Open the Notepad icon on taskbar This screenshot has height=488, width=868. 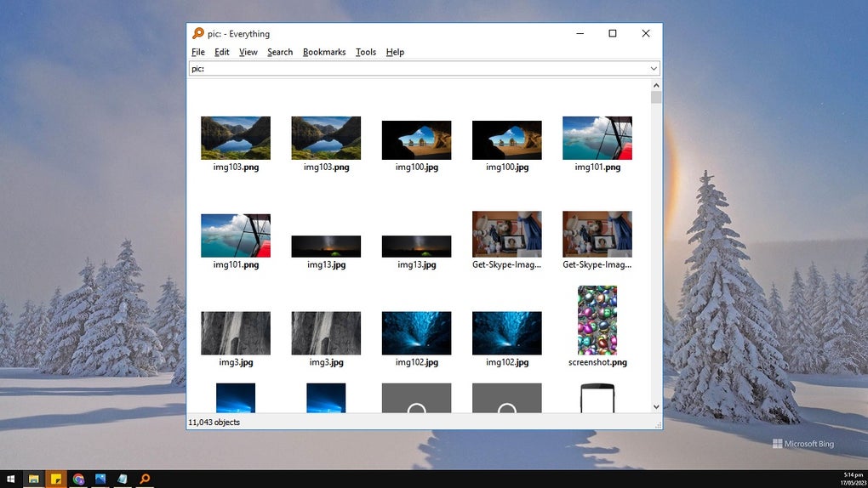click(123, 479)
